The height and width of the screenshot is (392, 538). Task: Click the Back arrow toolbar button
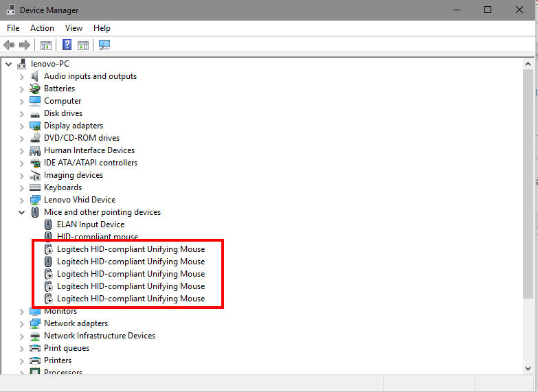point(9,45)
